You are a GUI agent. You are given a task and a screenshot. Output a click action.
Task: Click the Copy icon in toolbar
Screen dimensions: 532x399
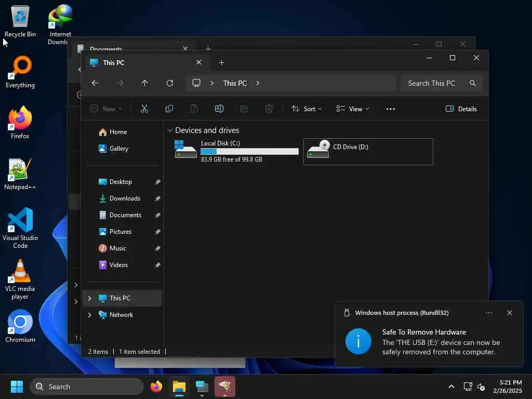[169, 109]
